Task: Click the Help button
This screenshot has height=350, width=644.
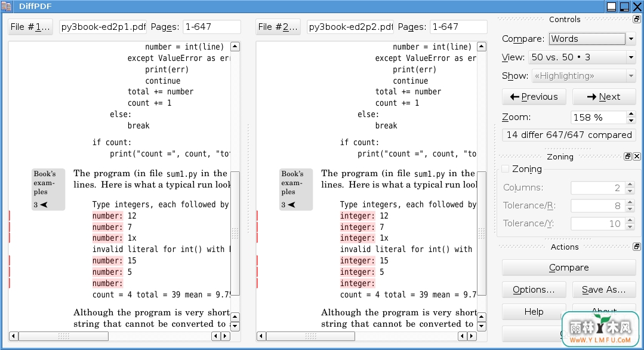Action: 534,312
